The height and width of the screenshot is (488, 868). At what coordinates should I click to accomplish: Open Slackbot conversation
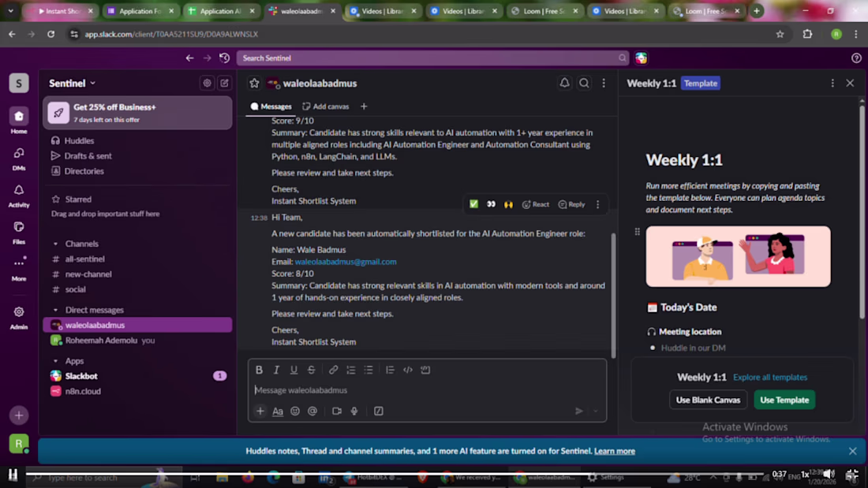(137, 376)
